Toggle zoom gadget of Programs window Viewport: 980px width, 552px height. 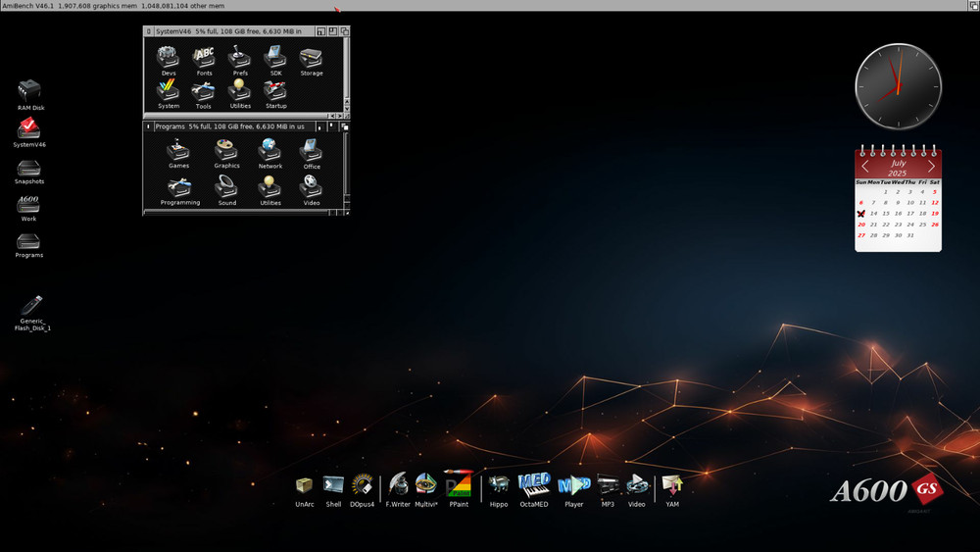coord(333,126)
